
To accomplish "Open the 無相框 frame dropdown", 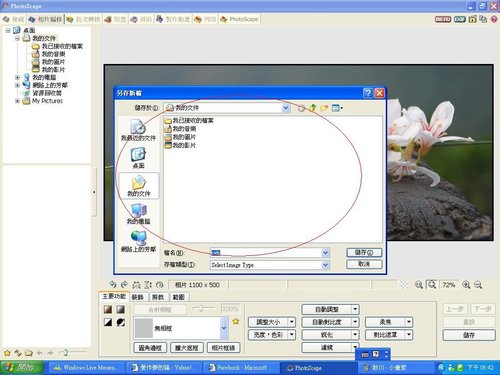I will 224,328.
